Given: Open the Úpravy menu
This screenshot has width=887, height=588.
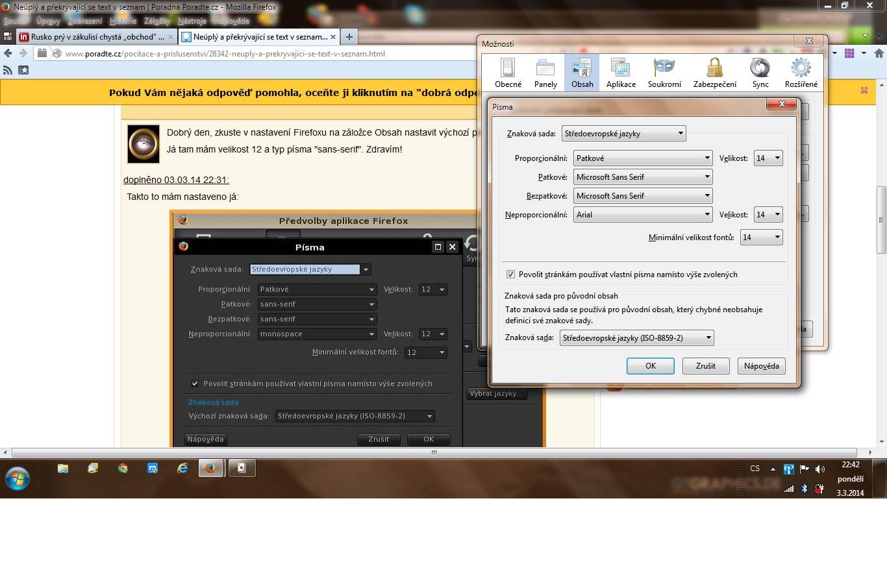Looking at the screenshot, I should pyautogui.click(x=48, y=21).
